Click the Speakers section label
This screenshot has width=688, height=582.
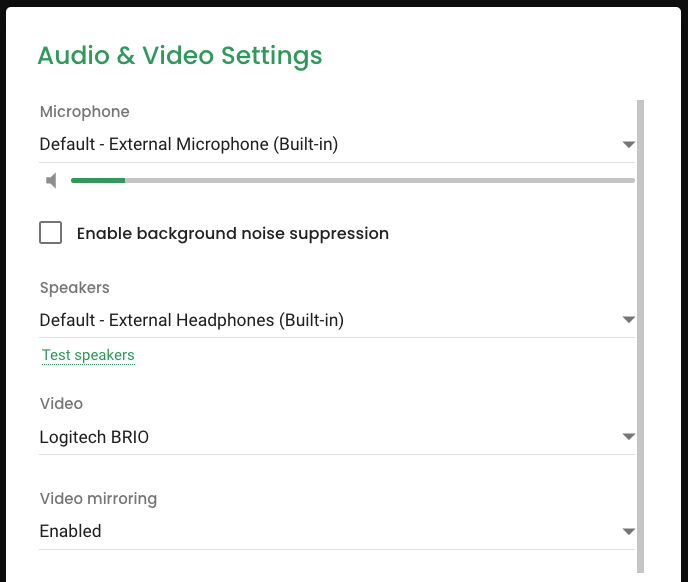[75, 288]
